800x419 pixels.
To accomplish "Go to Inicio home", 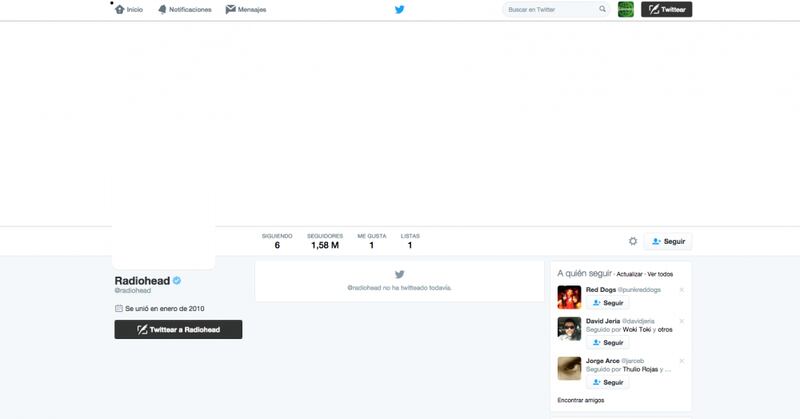I will (x=129, y=10).
